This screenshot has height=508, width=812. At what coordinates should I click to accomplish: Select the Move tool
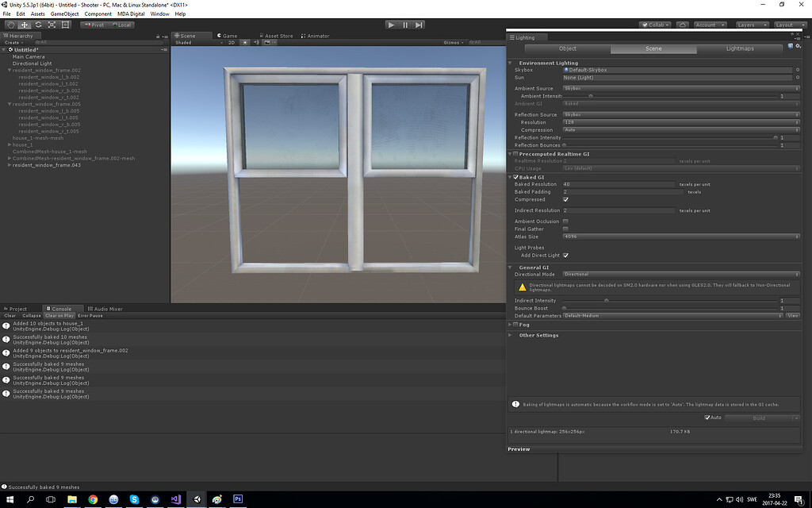pyautogui.click(x=25, y=25)
